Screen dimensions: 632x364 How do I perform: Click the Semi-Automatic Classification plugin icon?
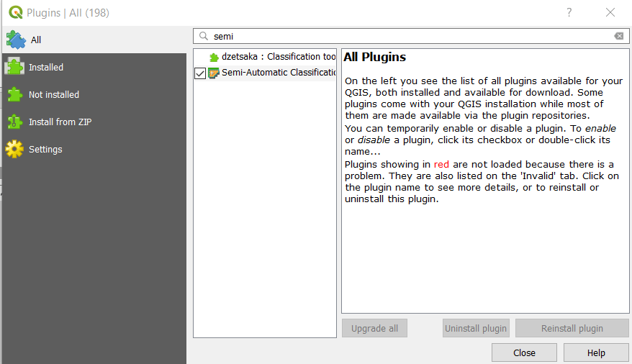pyautogui.click(x=214, y=73)
